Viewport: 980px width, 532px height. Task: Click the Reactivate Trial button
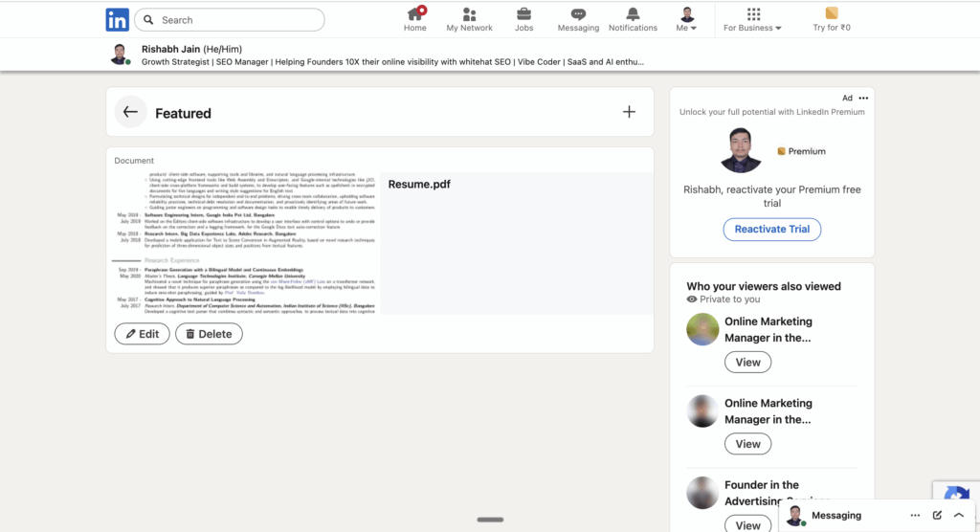[x=771, y=230]
